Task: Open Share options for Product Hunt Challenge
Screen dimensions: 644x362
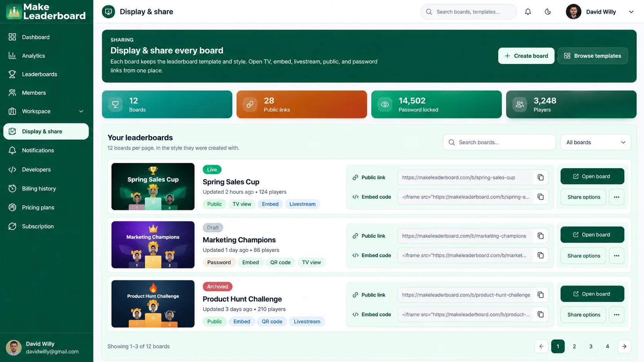Action: pyautogui.click(x=583, y=315)
